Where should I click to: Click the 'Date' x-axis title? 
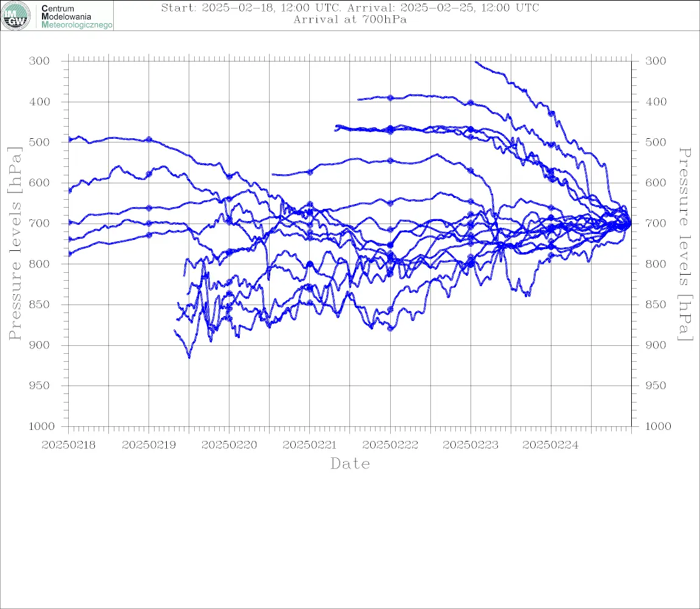tap(350, 464)
